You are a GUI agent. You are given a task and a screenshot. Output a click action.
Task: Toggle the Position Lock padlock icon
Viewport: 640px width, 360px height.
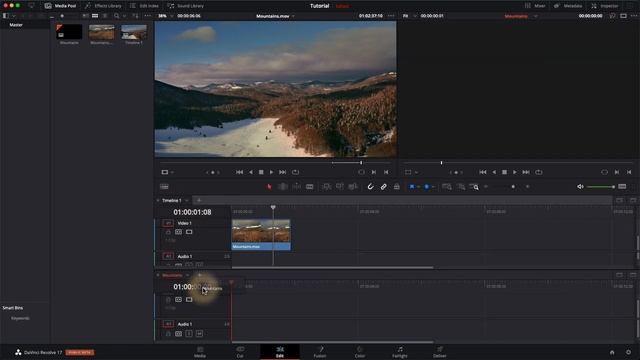point(397,187)
